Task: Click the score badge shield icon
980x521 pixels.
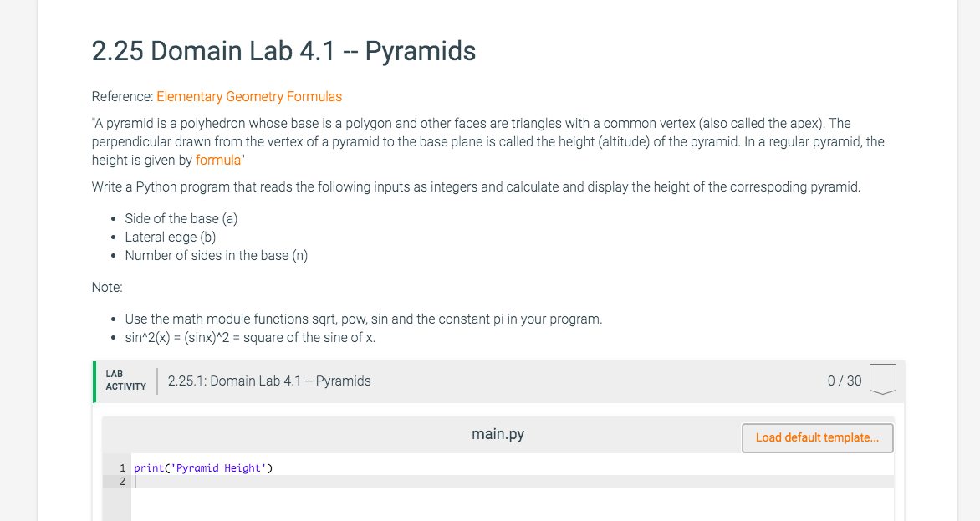Action: 882,379
